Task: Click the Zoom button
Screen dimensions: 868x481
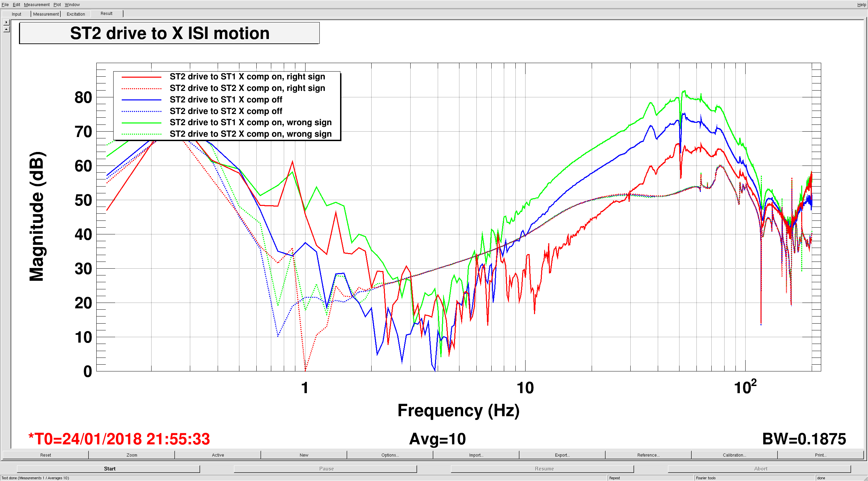Action: [132, 455]
